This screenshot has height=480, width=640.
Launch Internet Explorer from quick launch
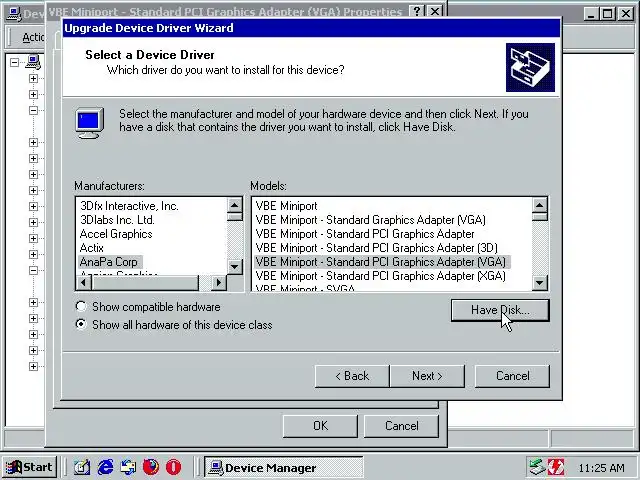pyautogui.click(x=105, y=467)
